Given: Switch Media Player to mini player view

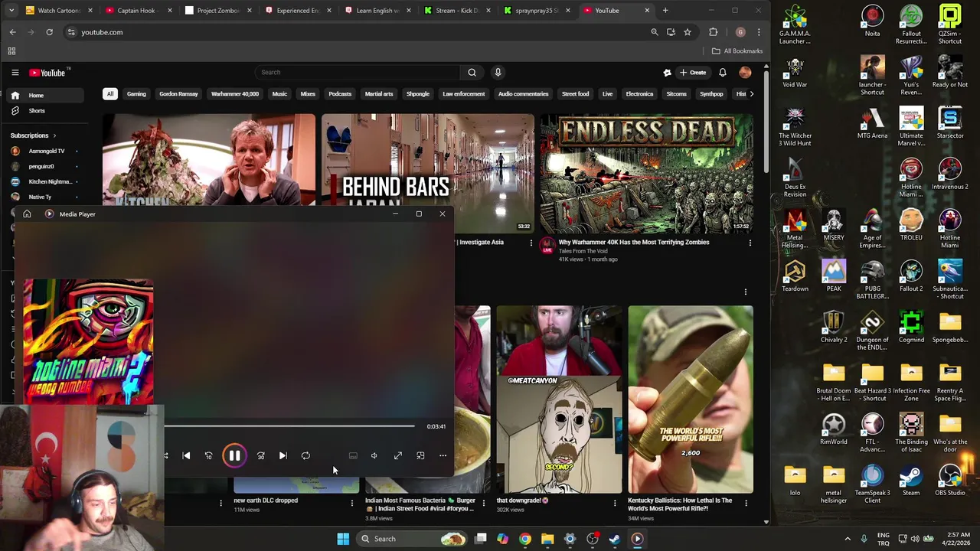Looking at the screenshot, I should [x=420, y=455].
